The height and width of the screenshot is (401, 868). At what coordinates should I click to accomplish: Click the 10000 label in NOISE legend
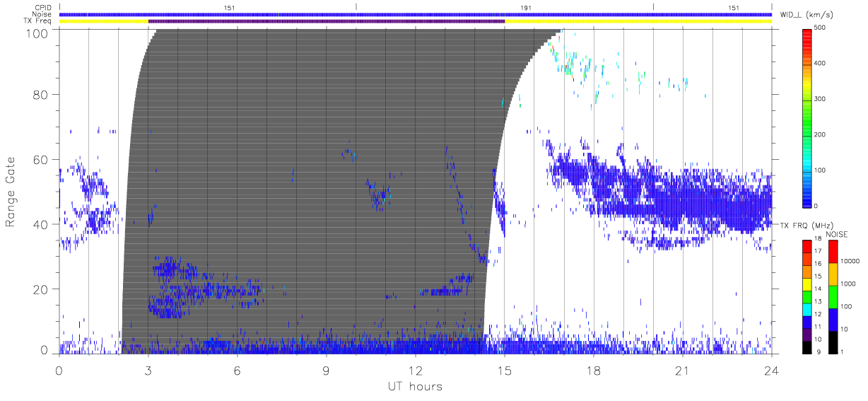coord(850,261)
